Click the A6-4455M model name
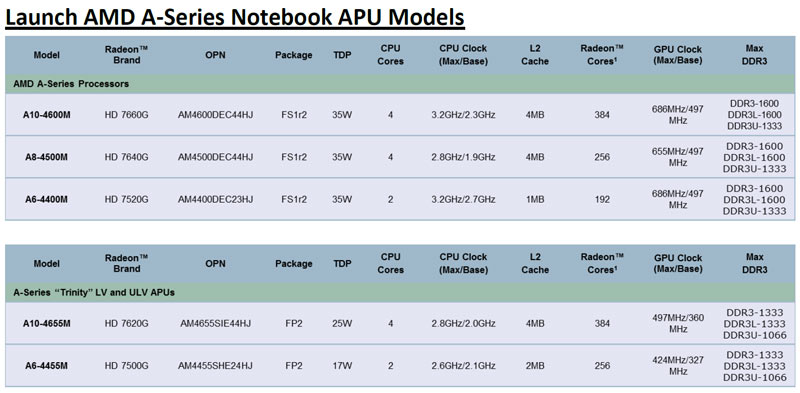 click(46, 365)
